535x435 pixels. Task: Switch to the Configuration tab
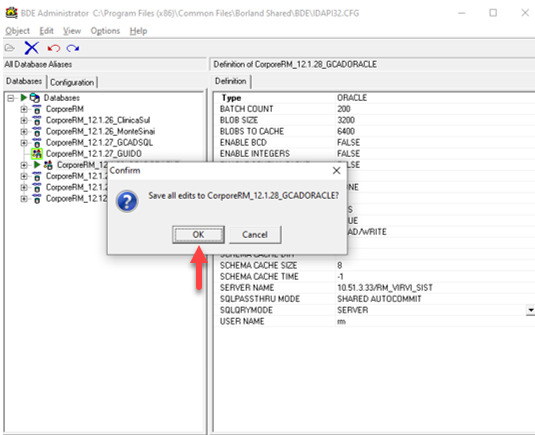tap(72, 83)
